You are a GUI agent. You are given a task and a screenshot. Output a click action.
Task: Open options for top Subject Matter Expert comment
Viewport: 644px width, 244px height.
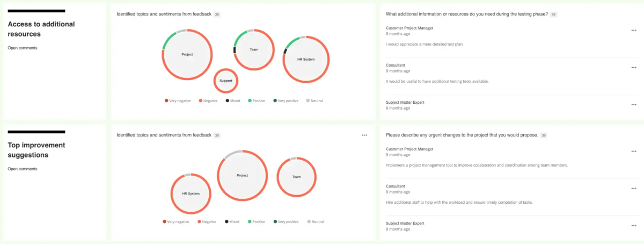coord(634,105)
